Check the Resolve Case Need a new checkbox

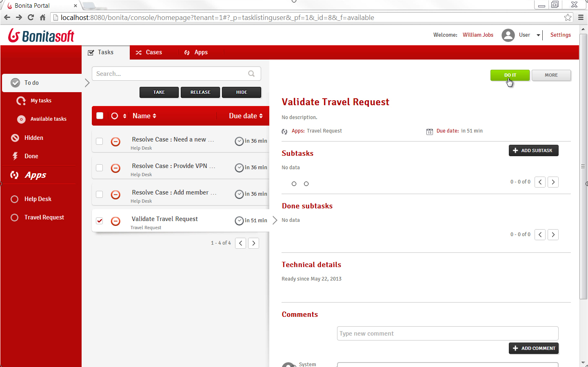[100, 141]
